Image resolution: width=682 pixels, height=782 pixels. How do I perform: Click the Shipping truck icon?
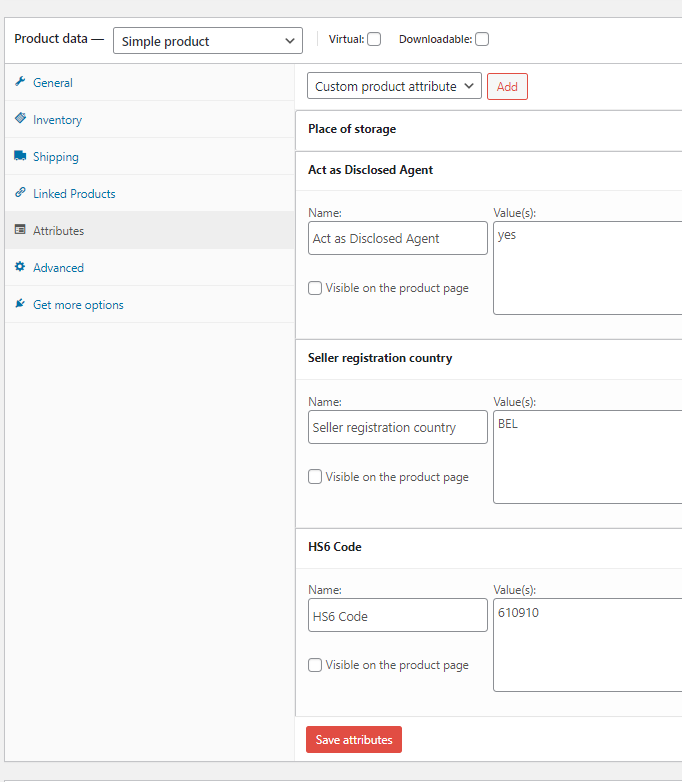click(x=20, y=156)
